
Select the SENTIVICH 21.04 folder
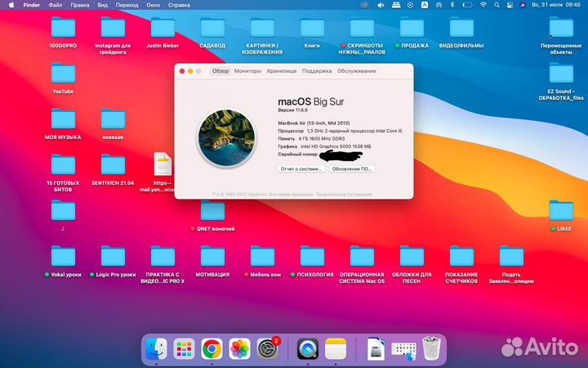(113, 165)
